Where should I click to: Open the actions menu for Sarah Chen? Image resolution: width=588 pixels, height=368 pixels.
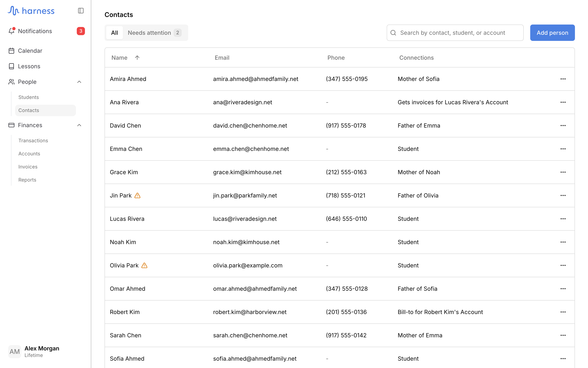click(x=563, y=335)
